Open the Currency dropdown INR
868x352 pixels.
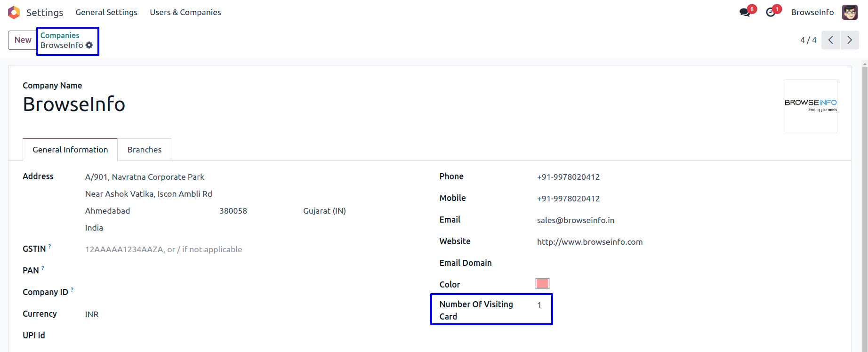click(x=92, y=314)
